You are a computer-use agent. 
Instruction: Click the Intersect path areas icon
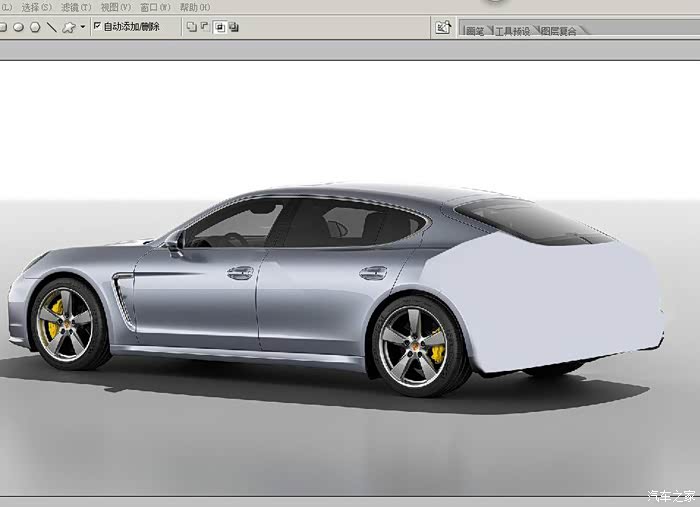pos(219,27)
